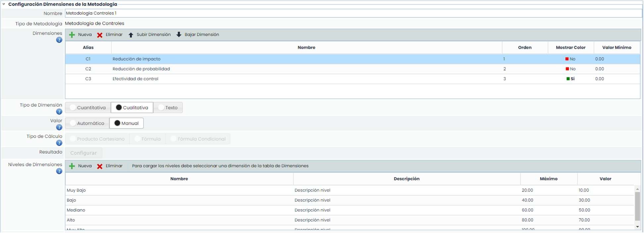Click the help icon under Tipo de Cálculo
This screenshot has width=644, height=233.
click(59, 143)
